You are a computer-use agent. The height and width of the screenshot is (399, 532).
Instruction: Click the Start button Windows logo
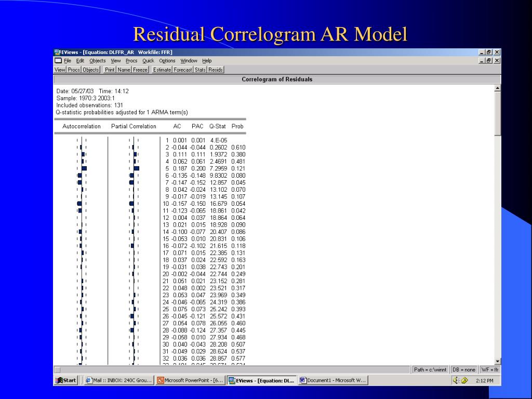(59, 380)
